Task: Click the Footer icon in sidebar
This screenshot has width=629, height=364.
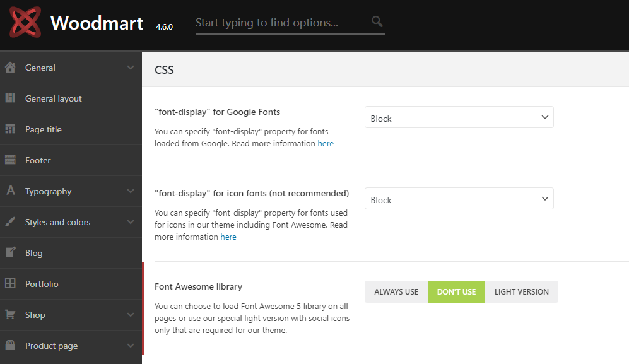Action: [x=10, y=160]
